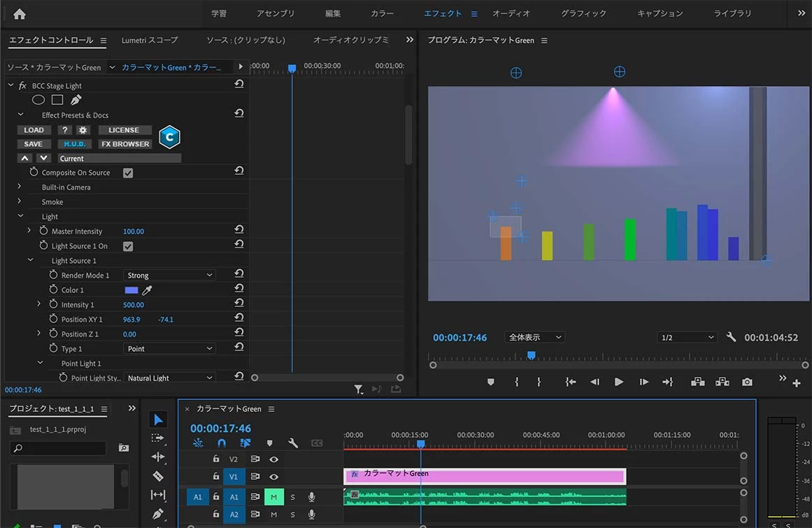This screenshot has width=812, height=528.
Task: Toggle V1 track output eye
Action: (x=274, y=477)
